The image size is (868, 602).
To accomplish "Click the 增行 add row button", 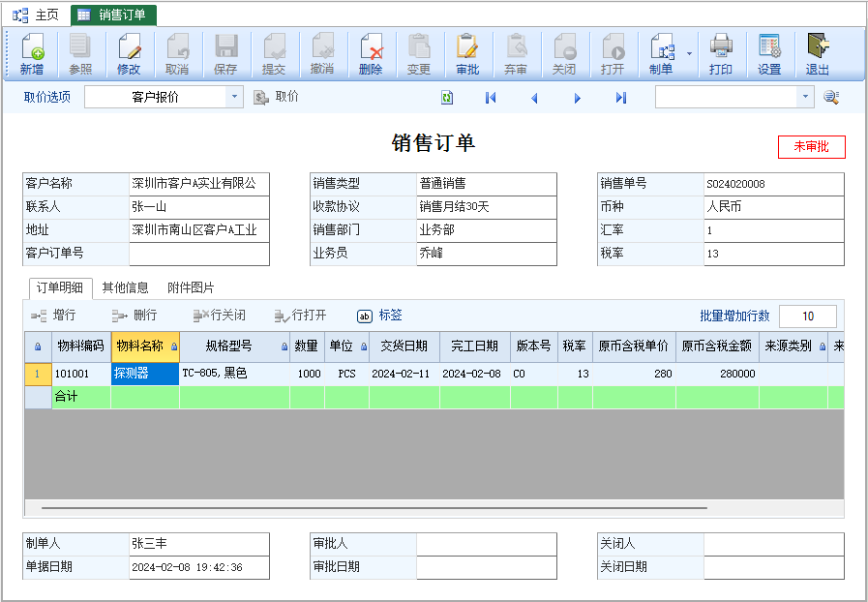I will [x=53, y=316].
